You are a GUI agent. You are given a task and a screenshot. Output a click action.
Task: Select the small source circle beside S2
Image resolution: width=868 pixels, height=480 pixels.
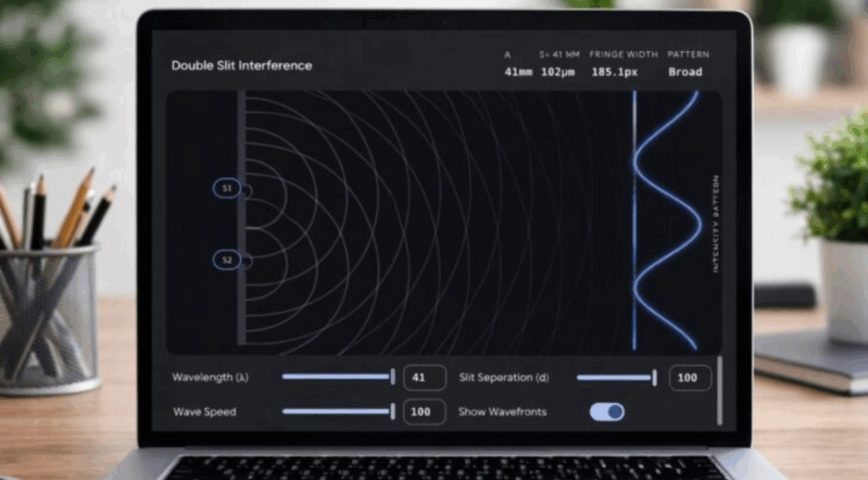tap(247, 262)
